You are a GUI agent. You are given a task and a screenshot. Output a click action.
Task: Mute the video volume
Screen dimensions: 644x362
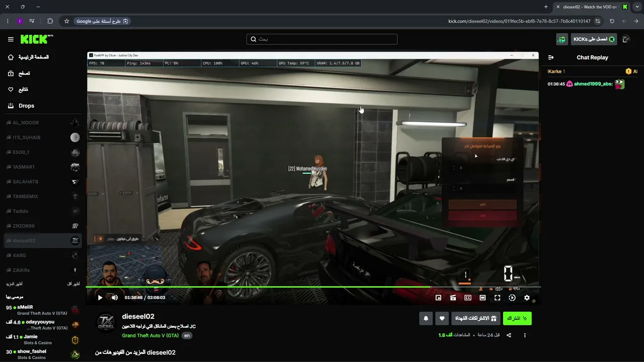(x=115, y=298)
